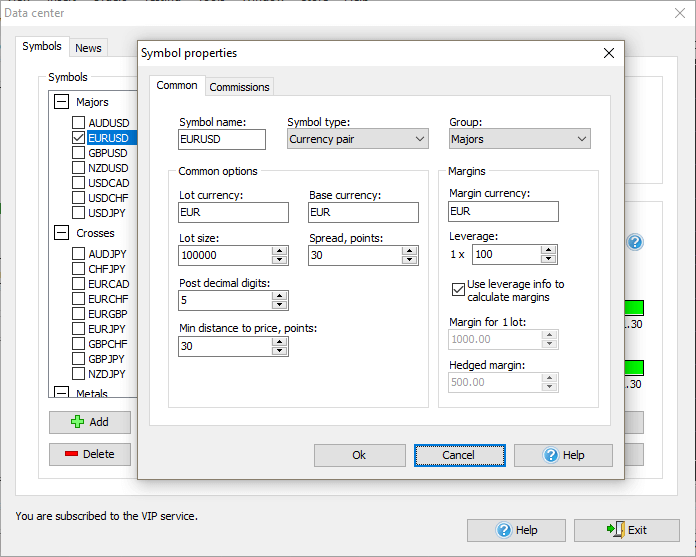
Task: Increase the Spread points value
Action: [x=409, y=250]
